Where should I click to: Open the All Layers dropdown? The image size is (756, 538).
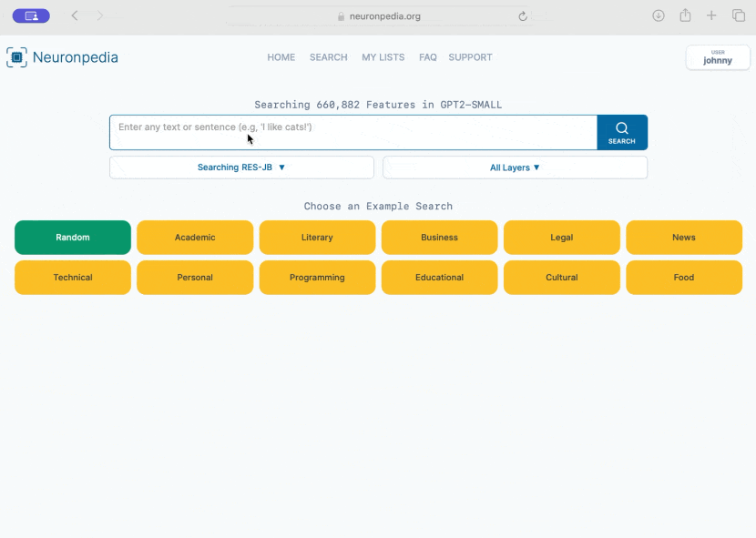point(515,167)
